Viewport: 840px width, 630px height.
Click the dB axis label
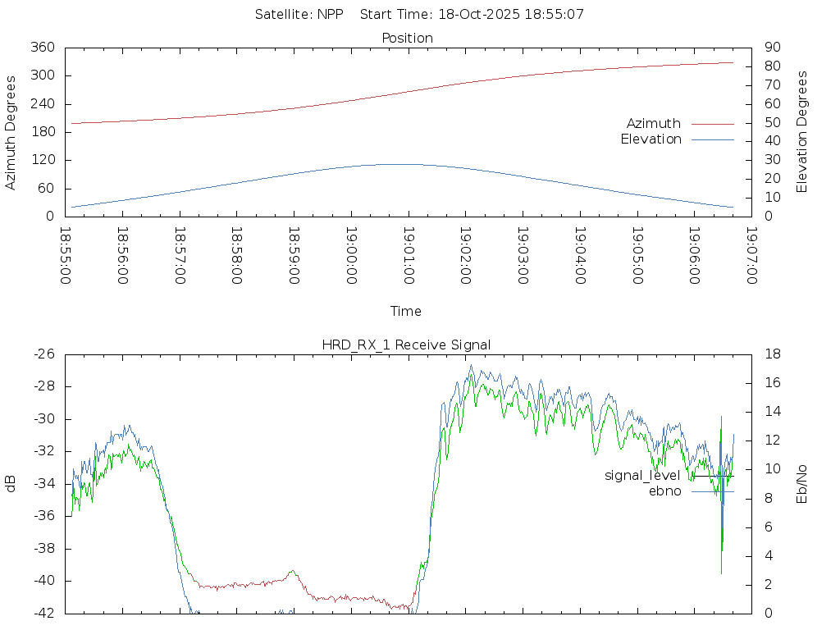(x=11, y=483)
